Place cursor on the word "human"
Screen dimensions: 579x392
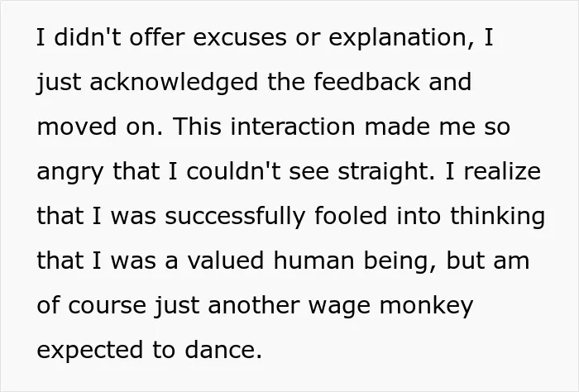point(313,261)
